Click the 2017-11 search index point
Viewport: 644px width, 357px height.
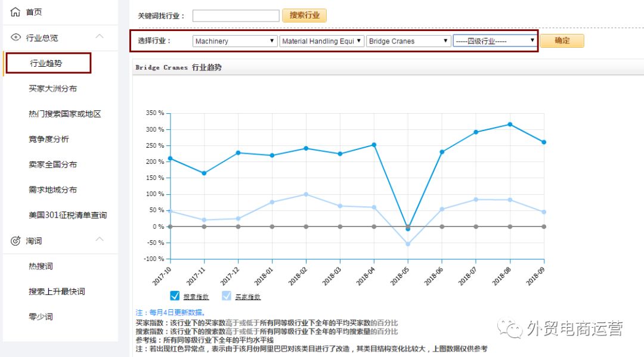pyautogui.click(x=204, y=173)
